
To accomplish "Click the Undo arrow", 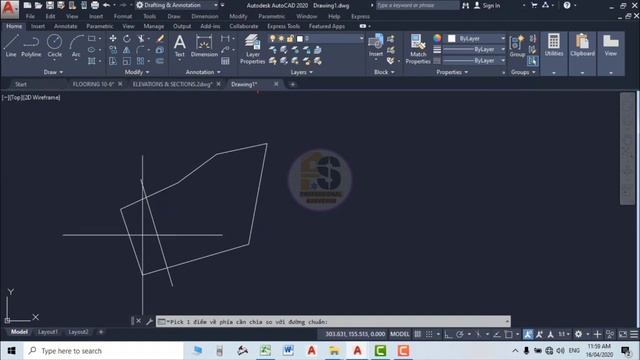I will click(x=107, y=5).
